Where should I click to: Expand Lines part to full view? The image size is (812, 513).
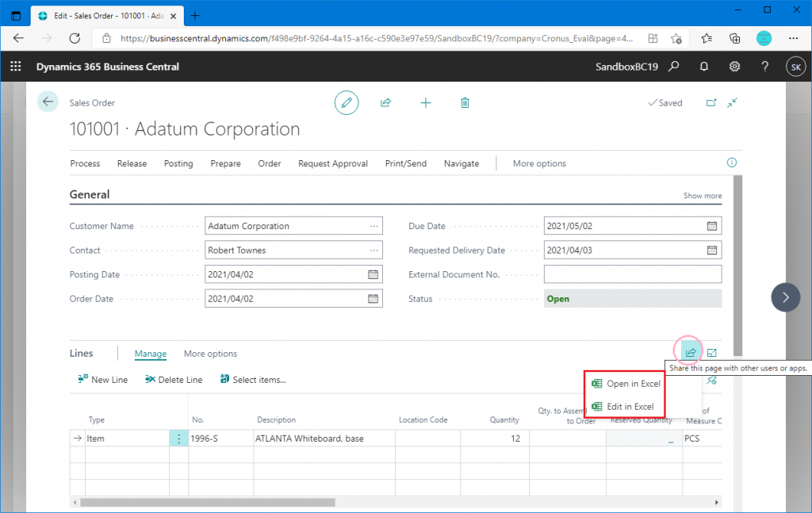tap(711, 353)
